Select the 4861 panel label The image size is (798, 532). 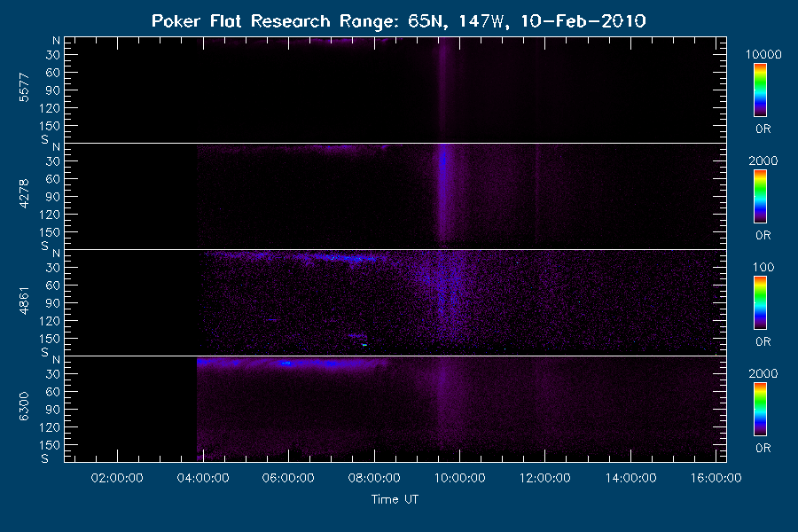click(24, 301)
